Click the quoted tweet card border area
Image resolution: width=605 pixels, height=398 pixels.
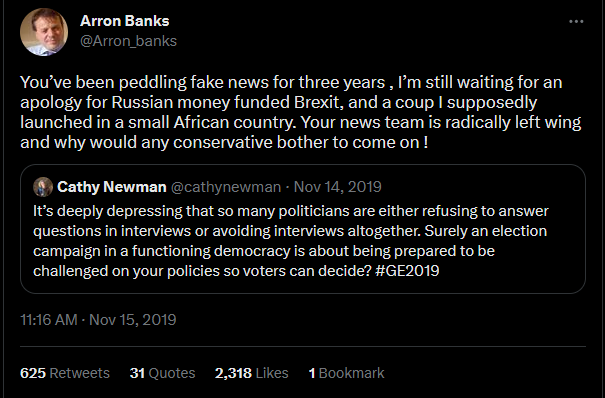coord(303,229)
